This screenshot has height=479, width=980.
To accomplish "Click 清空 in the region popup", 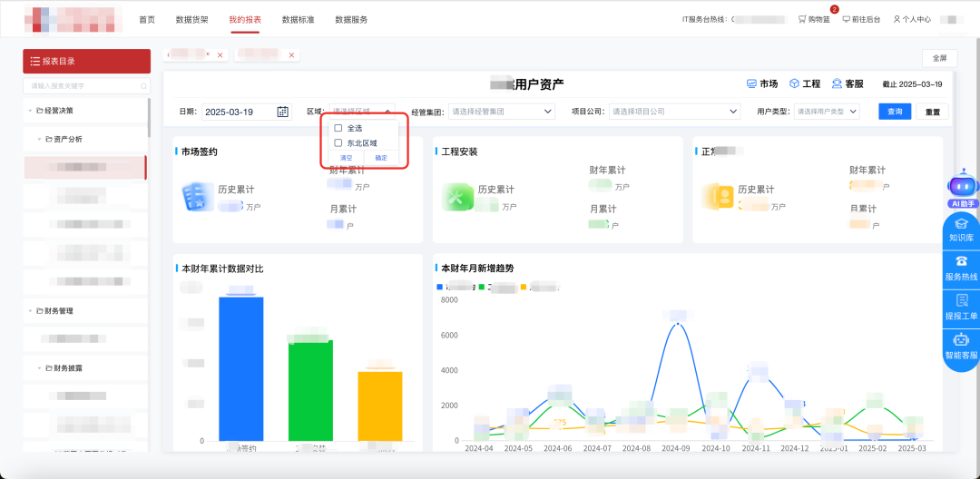I will click(x=347, y=158).
